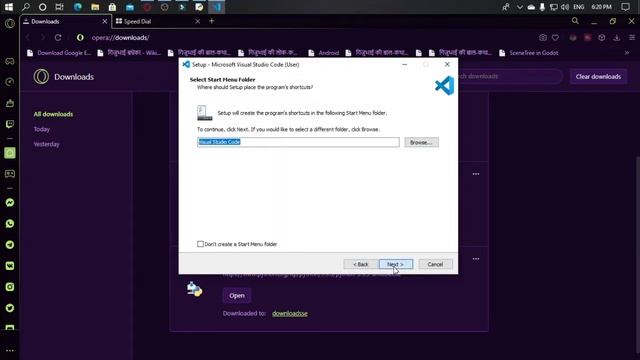
Task: Follow the downloadsse folder link
Action: (290, 313)
